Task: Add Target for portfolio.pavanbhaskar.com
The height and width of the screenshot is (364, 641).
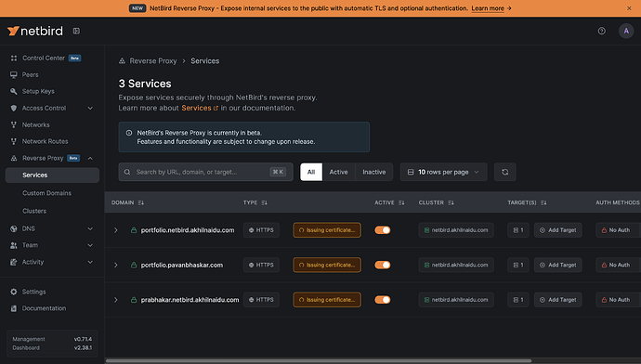Action: click(557, 265)
